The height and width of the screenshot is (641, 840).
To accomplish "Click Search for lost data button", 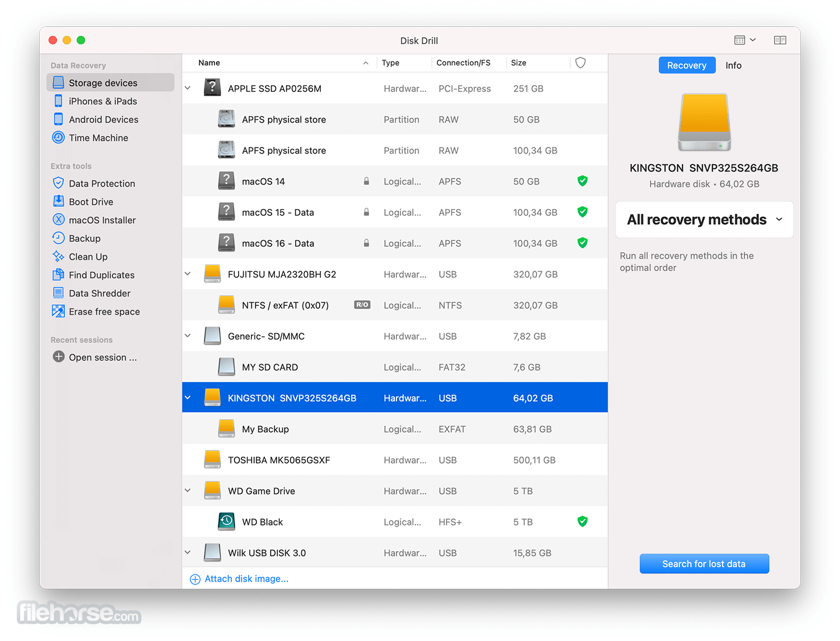I will click(x=704, y=564).
